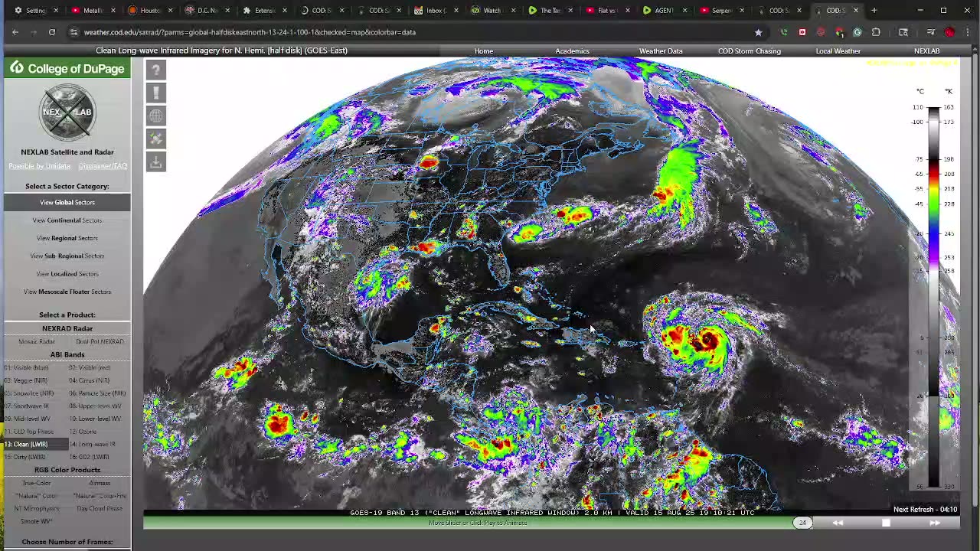Choose the Dual-Pol NEXRAD product

click(100, 341)
